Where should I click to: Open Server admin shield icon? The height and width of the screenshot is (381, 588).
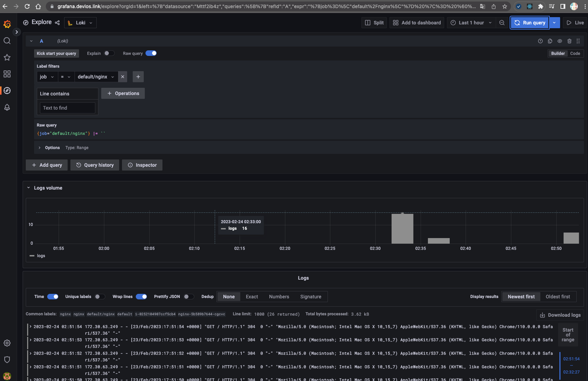(x=7, y=359)
